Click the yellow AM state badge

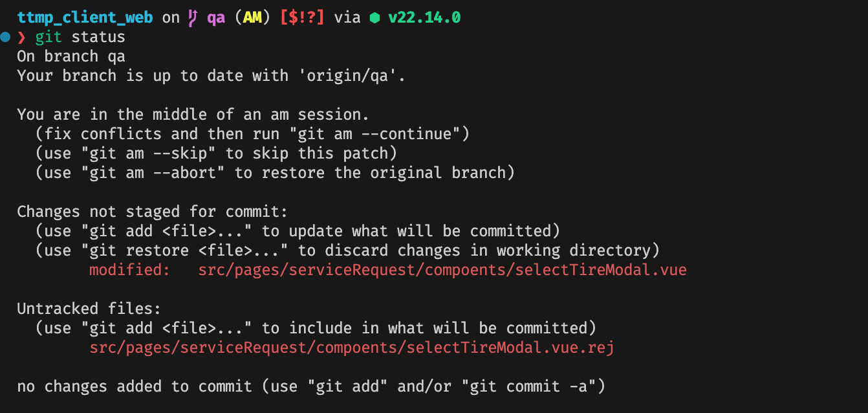pos(252,17)
